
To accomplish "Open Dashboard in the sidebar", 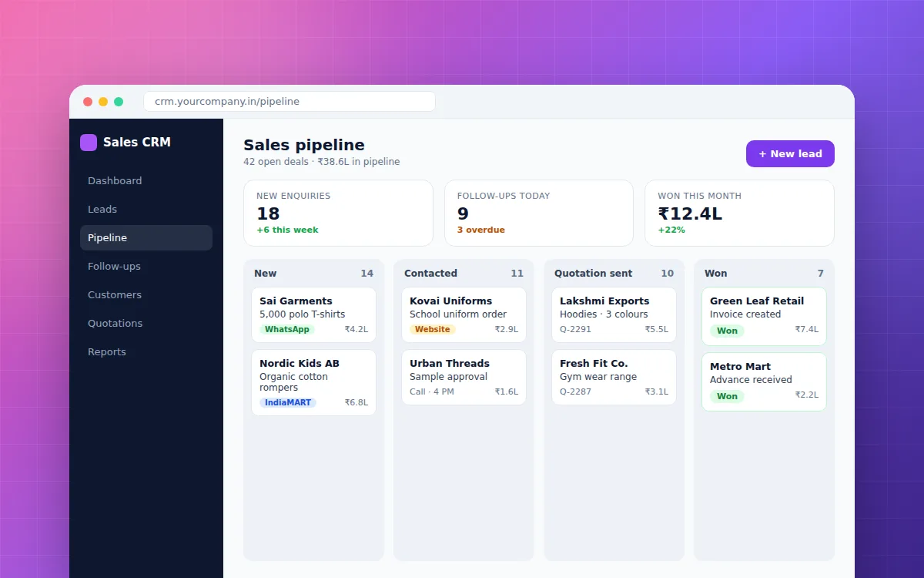I will pos(146,180).
